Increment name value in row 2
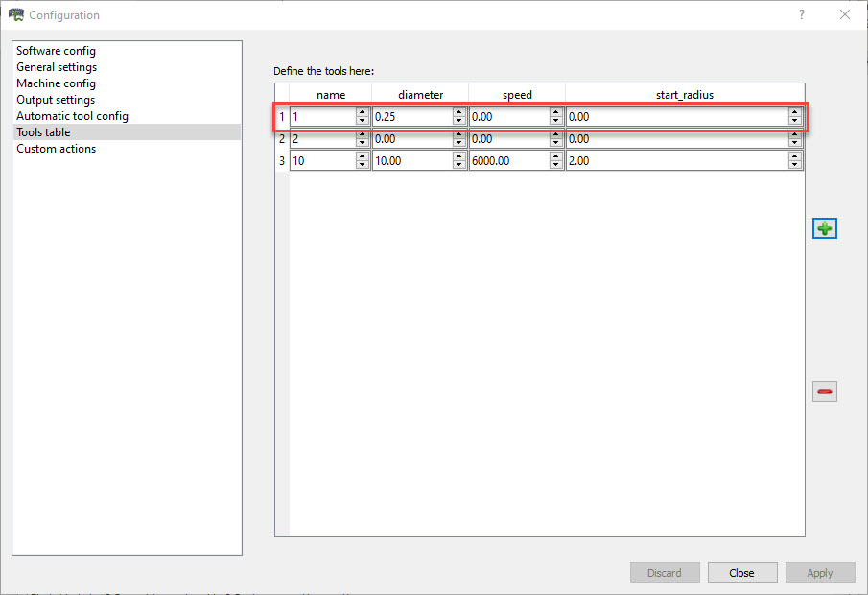Image resolution: width=868 pixels, height=595 pixels. [x=362, y=135]
